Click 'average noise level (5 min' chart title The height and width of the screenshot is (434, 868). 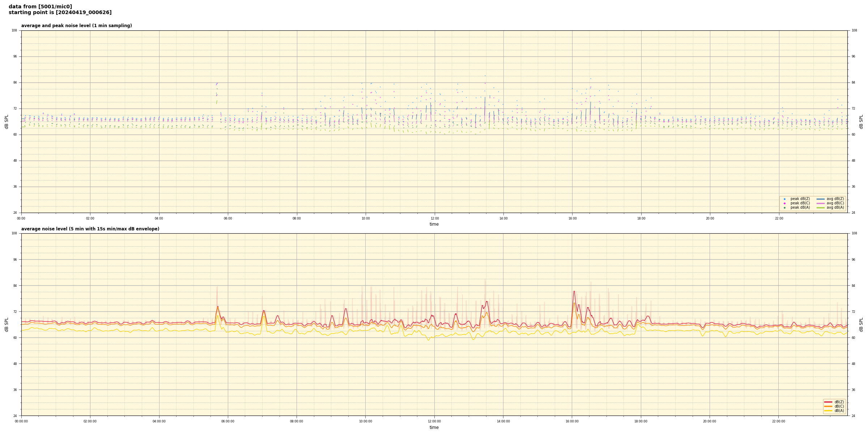(x=90, y=229)
